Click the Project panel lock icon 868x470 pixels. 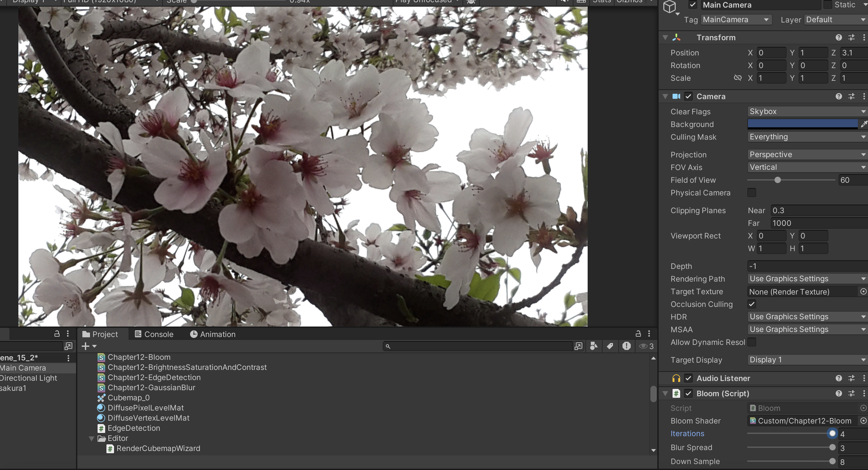click(638, 334)
